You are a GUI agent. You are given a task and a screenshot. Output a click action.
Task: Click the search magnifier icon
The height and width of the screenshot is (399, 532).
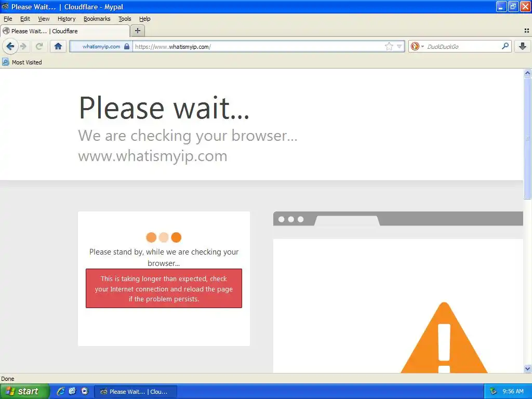click(505, 46)
